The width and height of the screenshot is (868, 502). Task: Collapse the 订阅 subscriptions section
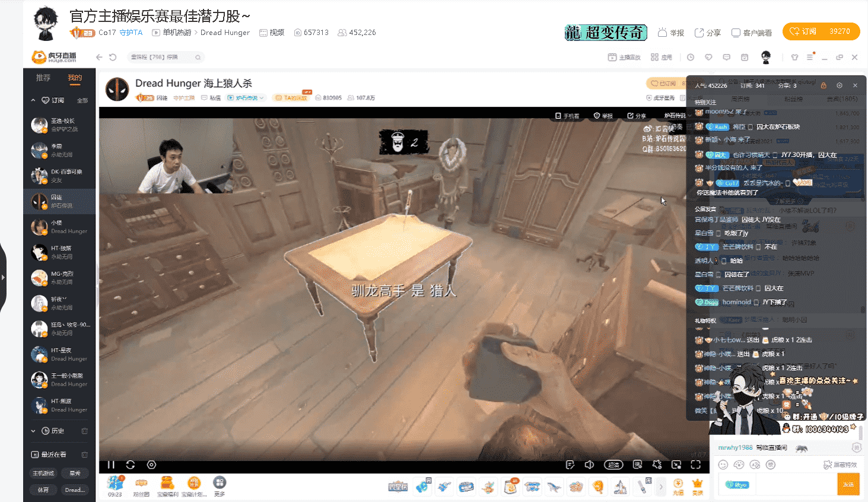[x=33, y=100]
